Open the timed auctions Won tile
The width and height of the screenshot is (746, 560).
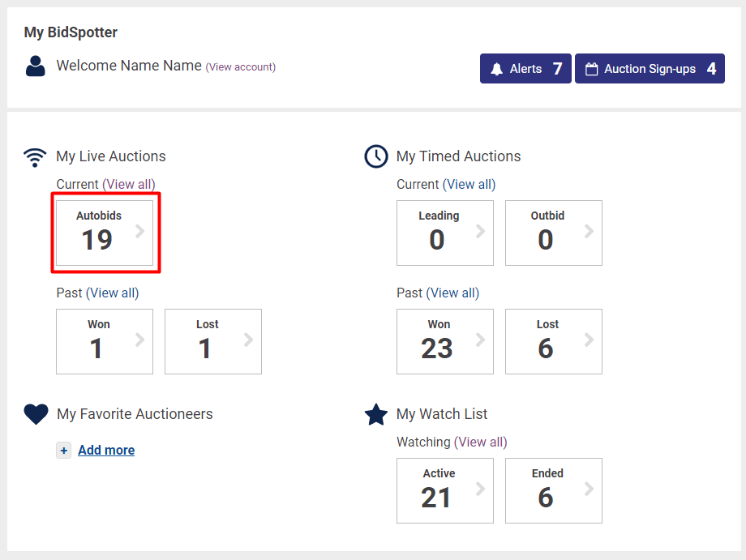[444, 341]
